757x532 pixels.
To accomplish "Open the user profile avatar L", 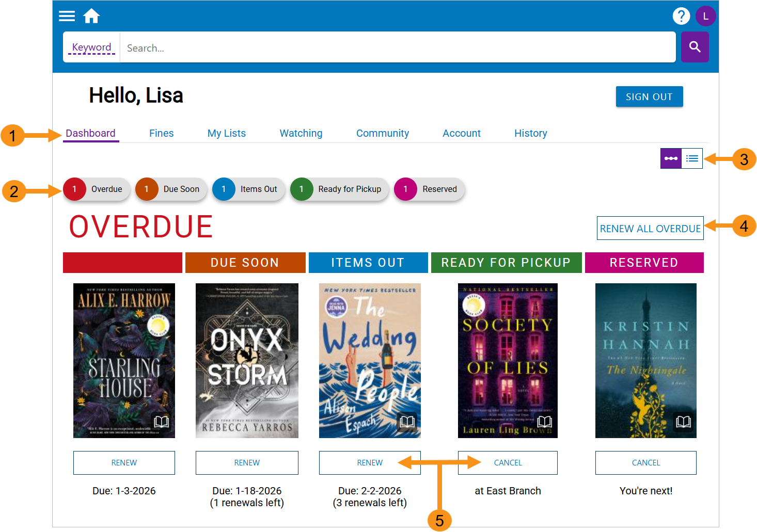I will click(705, 16).
